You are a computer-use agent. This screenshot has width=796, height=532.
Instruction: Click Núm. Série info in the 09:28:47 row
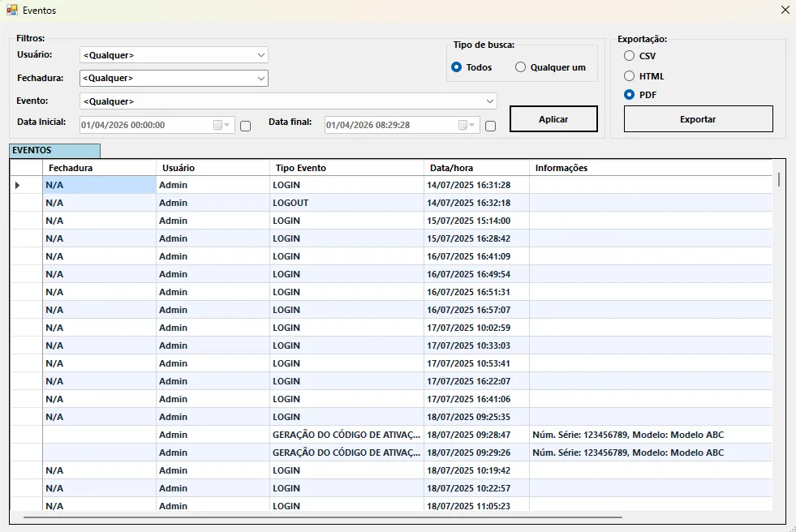[x=650, y=435]
